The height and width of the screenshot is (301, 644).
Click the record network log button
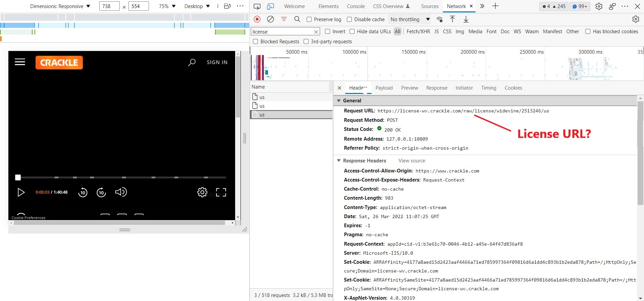pyautogui.click(x=257, y=19)
